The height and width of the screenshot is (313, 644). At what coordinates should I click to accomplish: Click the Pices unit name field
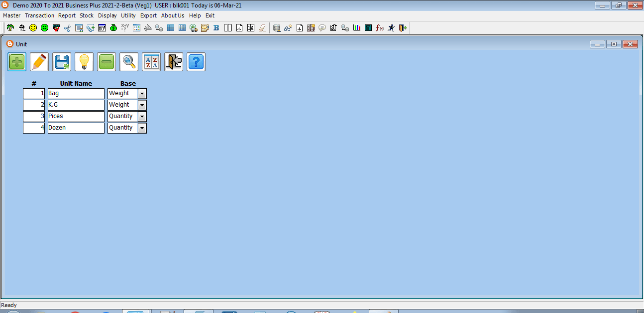pos(76,117)
